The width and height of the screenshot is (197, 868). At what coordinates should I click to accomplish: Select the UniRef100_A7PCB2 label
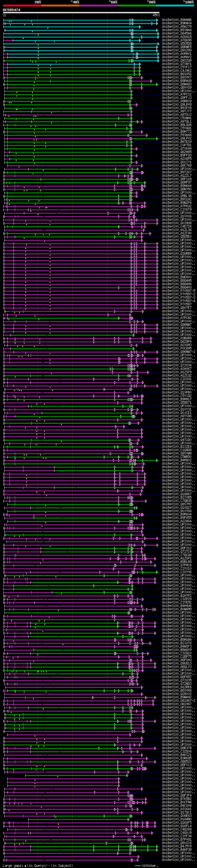(x=177, y=318)
